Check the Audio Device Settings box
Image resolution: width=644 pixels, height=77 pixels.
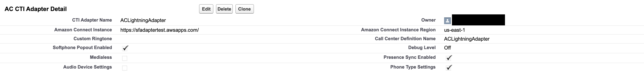coord(124,68)
